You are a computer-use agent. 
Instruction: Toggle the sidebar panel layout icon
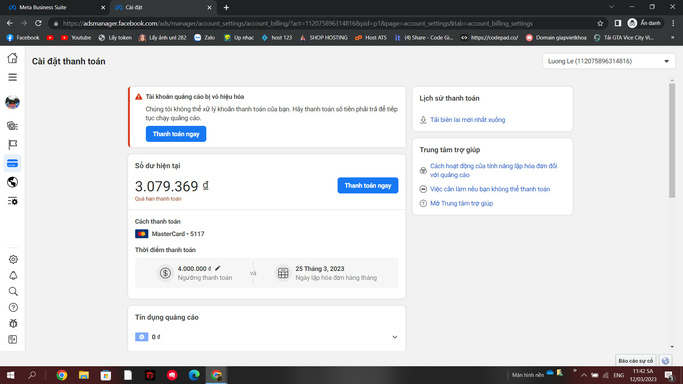[13, 340]
